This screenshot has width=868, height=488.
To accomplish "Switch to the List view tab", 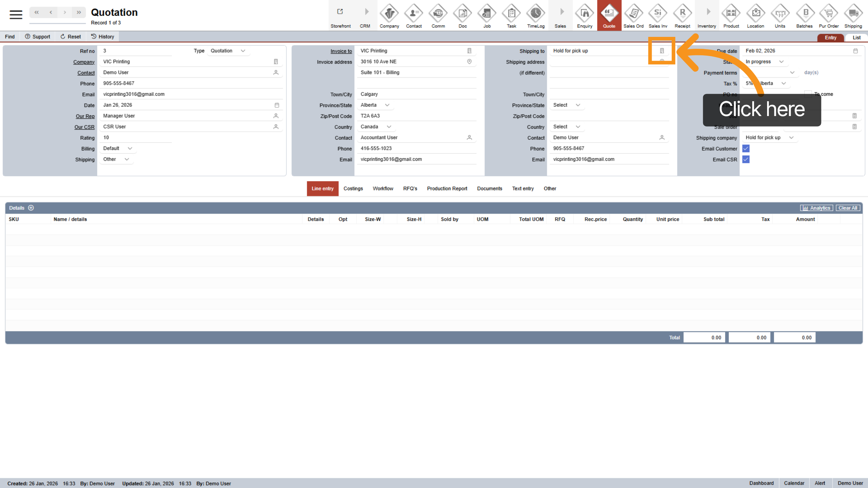I will [856, 38].
